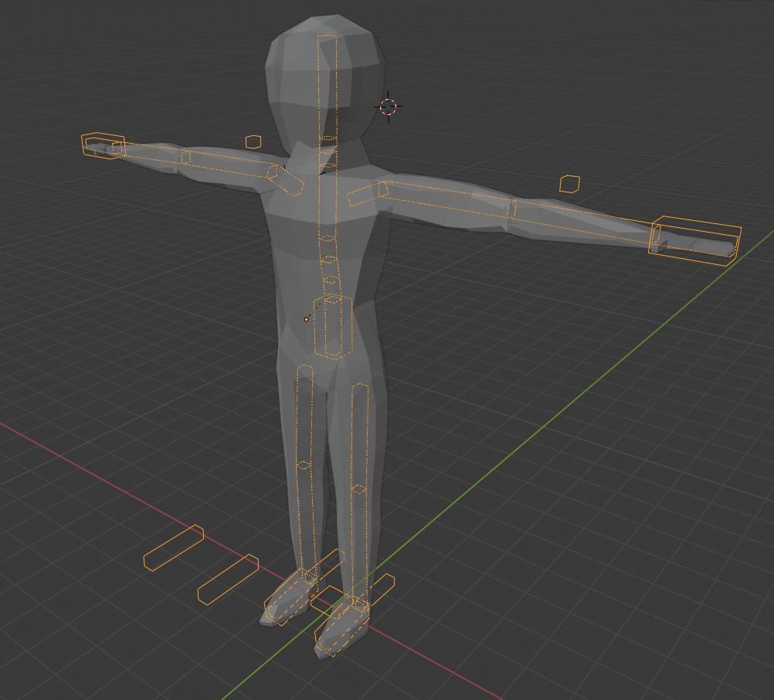Select the shin bone of the screen-right leg
This screenshot has height=700, width=774.
(360, 545)
